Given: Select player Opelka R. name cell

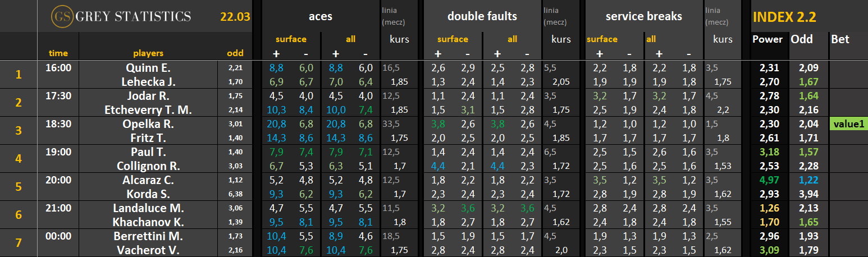Looking at the screenshot, I should [x=148, y=124].
